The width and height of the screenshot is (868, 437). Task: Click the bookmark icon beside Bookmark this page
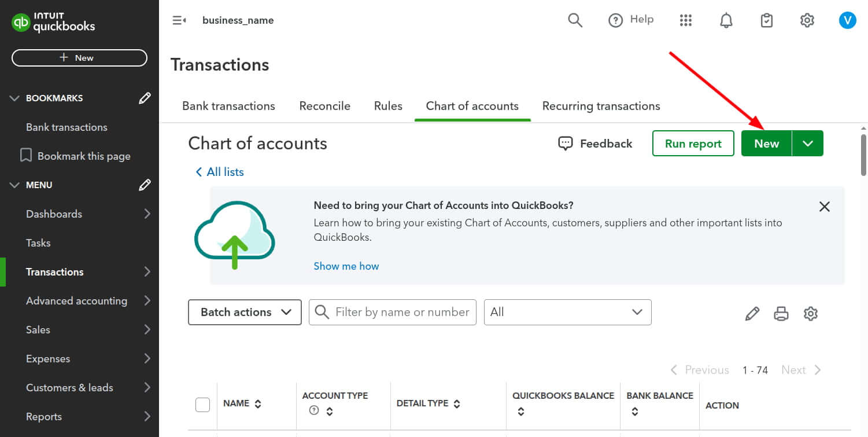(x=26, y=156)
